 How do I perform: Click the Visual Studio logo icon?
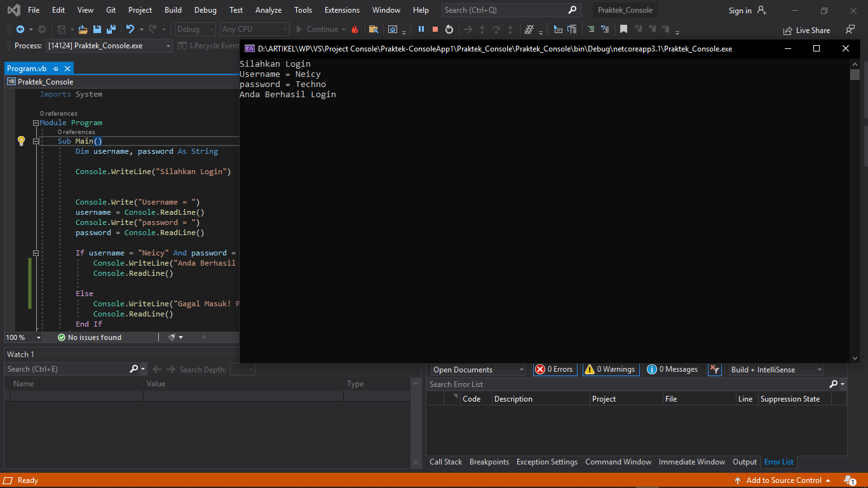pyautogui.click(x=13, y=10)
